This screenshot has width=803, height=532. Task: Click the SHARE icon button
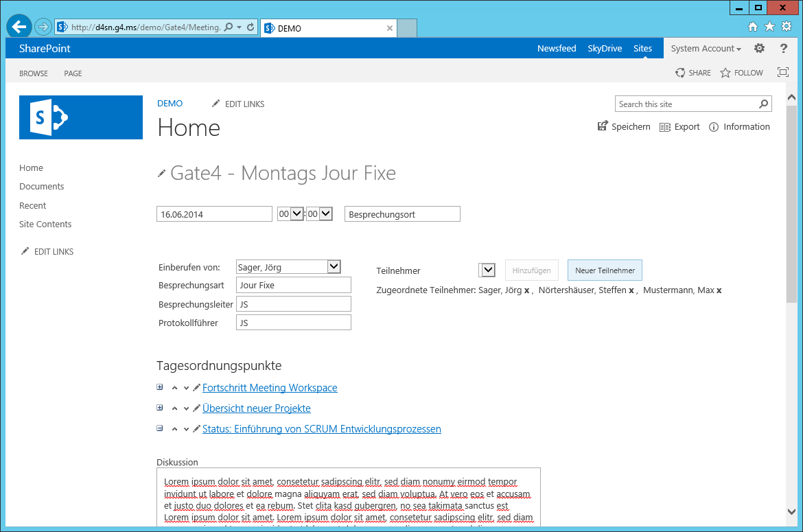point(693,73)
